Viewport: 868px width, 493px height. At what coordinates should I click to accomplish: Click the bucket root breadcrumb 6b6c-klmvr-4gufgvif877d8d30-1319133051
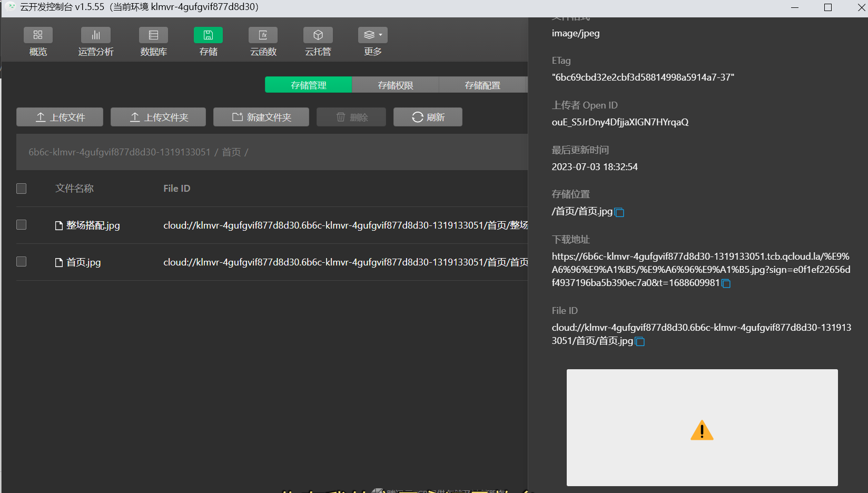[119, 152]
